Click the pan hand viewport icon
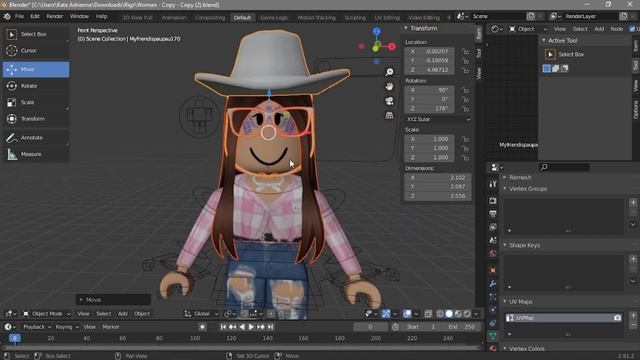 point(389,87)
